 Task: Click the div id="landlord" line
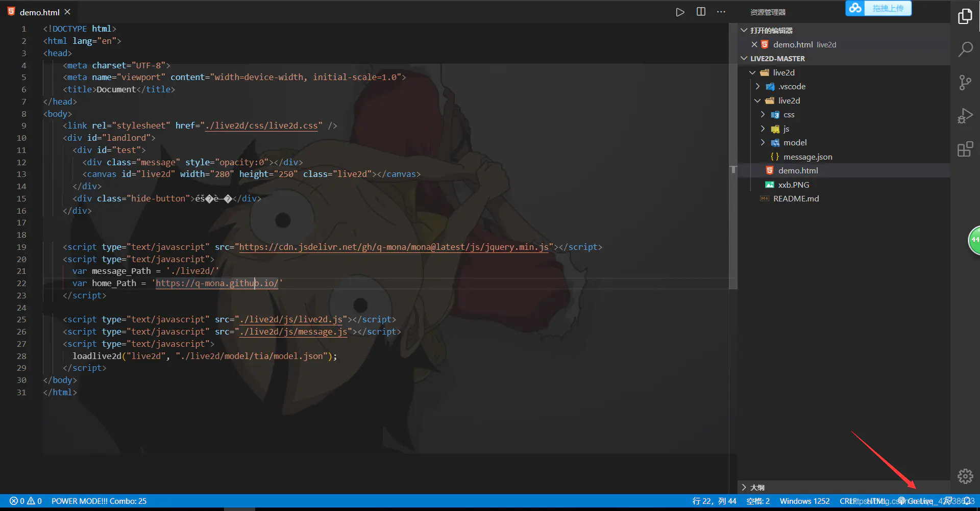(x=109, y=138)
